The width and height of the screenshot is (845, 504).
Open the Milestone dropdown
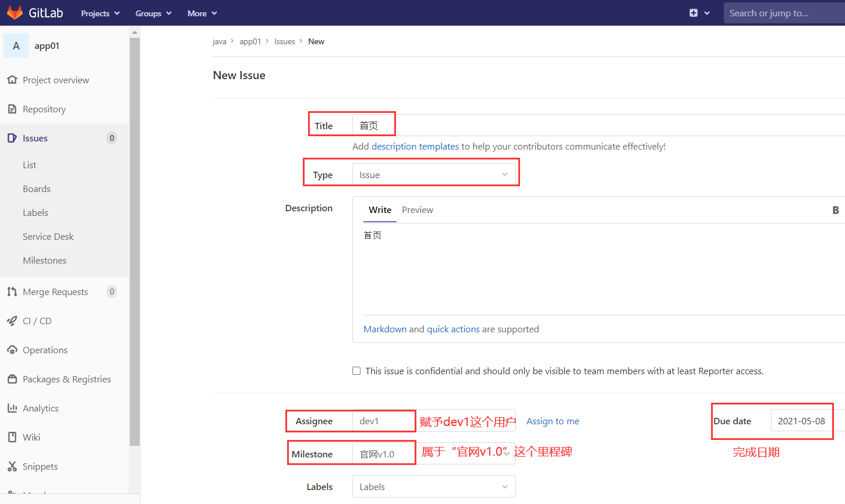pyautogui.click(x=434, y=454)
